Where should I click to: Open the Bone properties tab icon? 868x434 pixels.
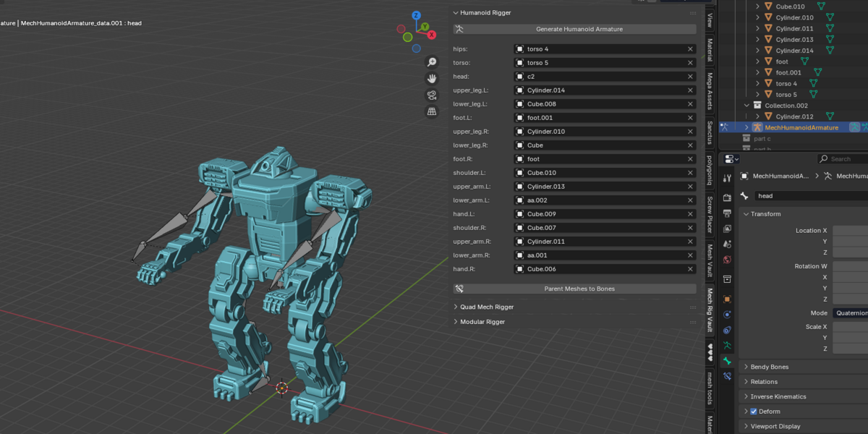pos(727,360)
